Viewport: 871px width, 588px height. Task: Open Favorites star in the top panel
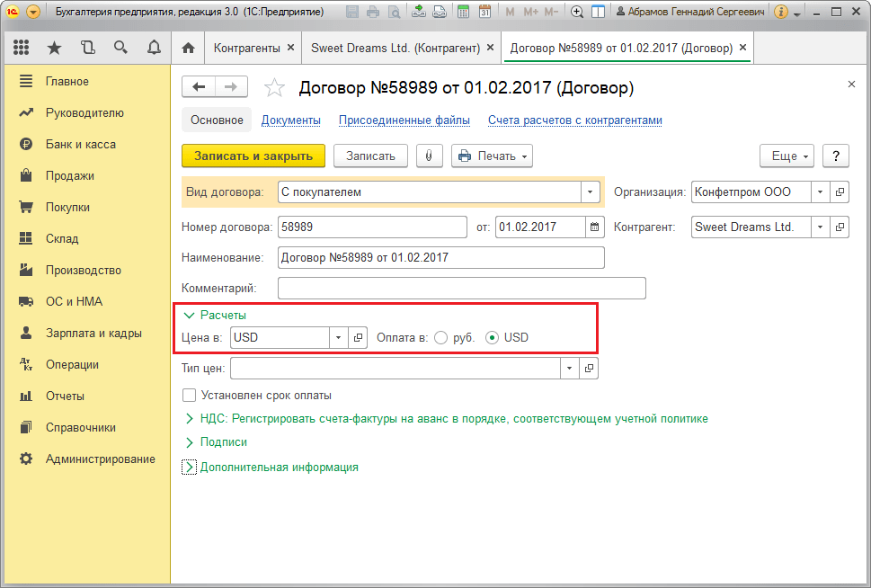[x=54, y=48]
